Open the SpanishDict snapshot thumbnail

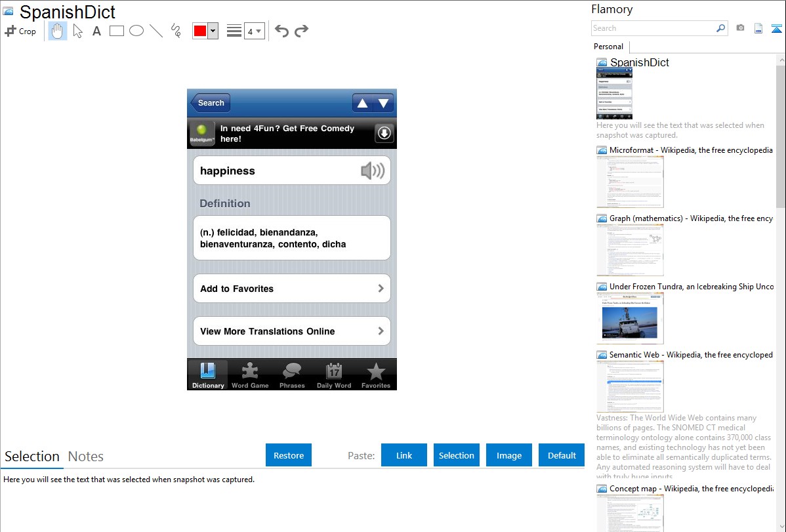(x=614, y=94)
